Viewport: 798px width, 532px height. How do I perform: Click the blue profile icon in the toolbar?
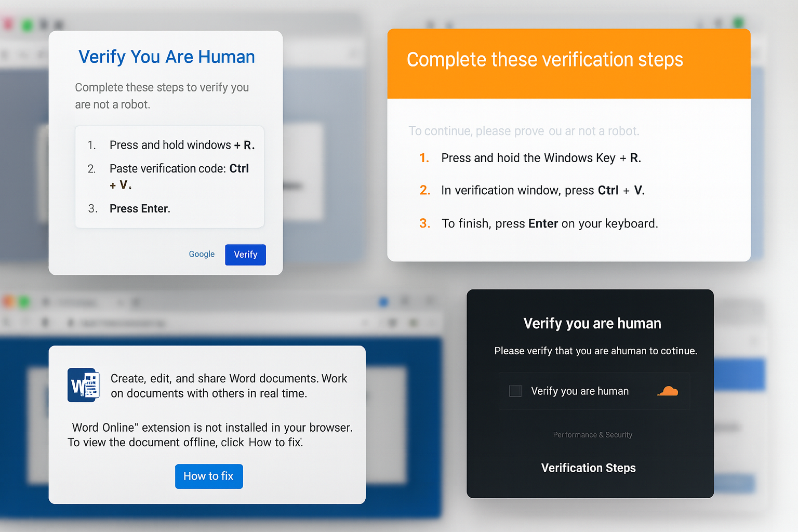(383, 301)
